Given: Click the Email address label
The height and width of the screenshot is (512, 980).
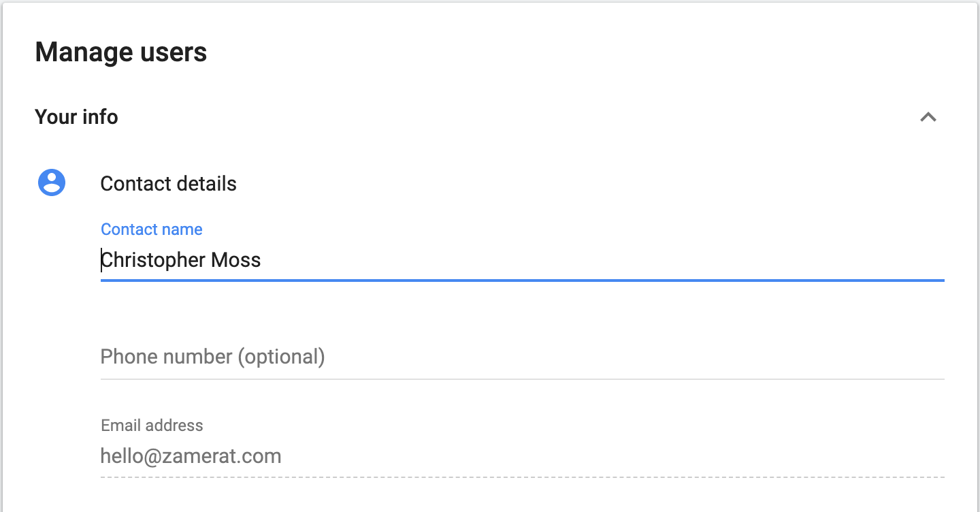Looking at the screenshot, I should (152, 426).
